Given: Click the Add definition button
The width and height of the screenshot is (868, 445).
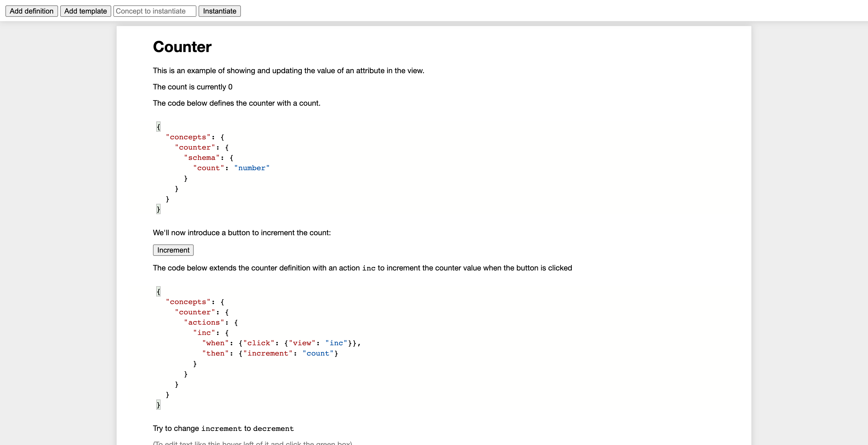Looking at the screenshot, I should pos(31,11).
